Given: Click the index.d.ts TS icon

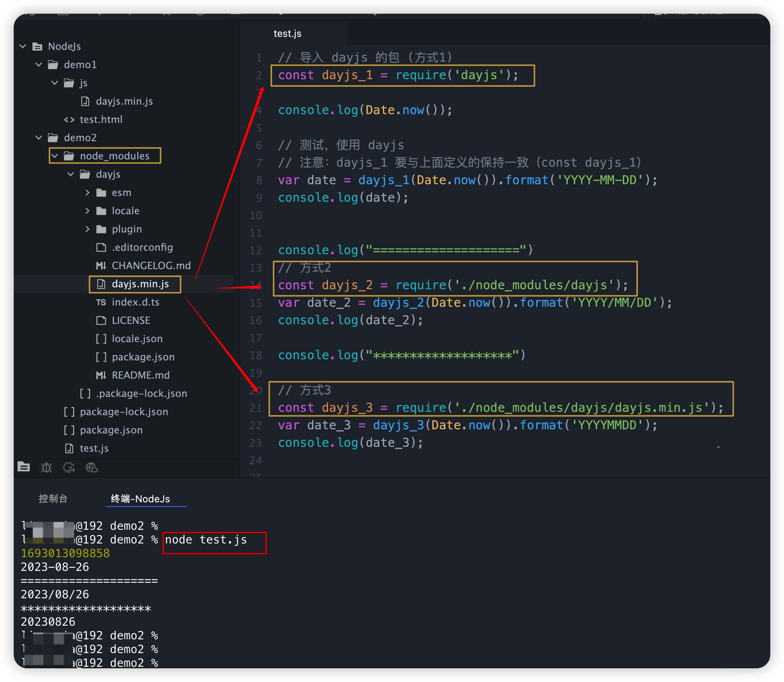Looking at the screenshot, I should click(x=101, y=302).
